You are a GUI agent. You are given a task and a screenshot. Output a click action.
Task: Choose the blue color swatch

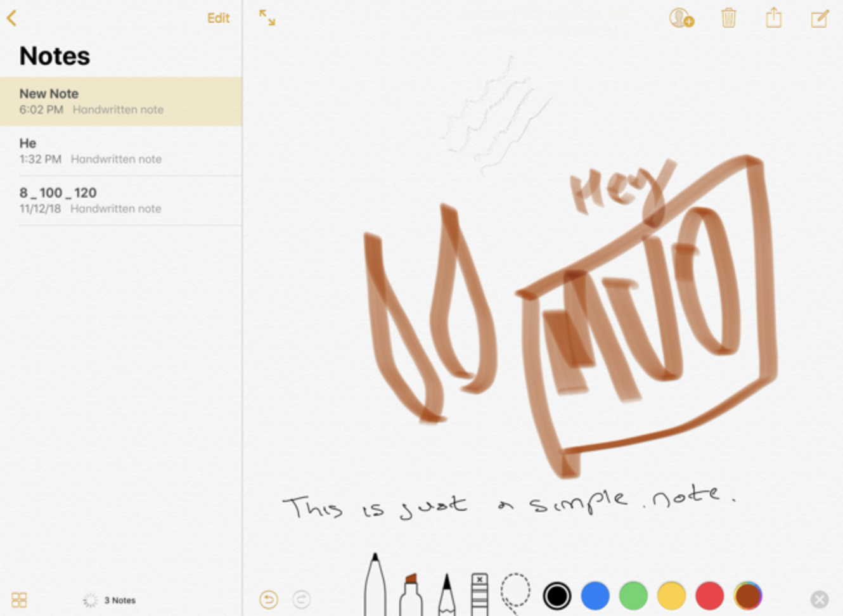tap(595, 596)
